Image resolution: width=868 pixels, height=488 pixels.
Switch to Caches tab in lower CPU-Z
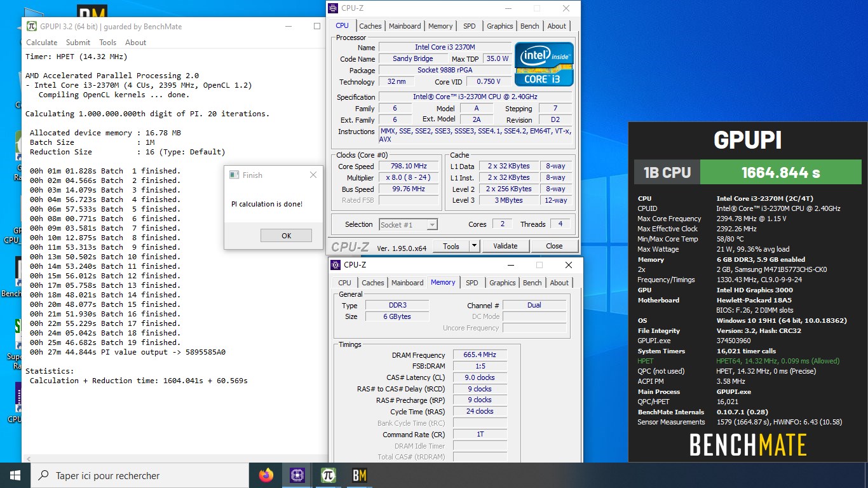pos(373,283)
